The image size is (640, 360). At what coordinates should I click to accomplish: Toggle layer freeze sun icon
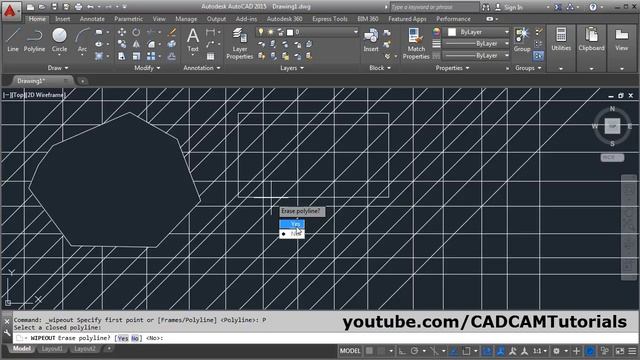[x=270, y=32]
